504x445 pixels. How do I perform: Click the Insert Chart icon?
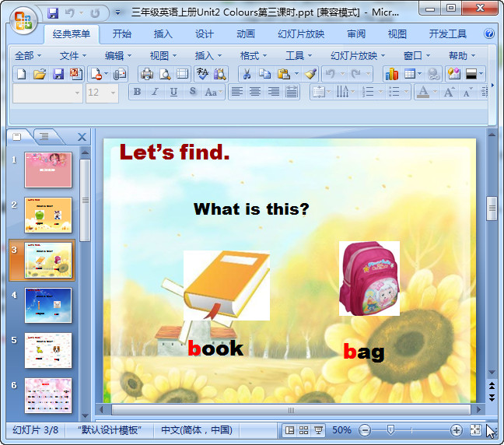click(x=391, y=74)
